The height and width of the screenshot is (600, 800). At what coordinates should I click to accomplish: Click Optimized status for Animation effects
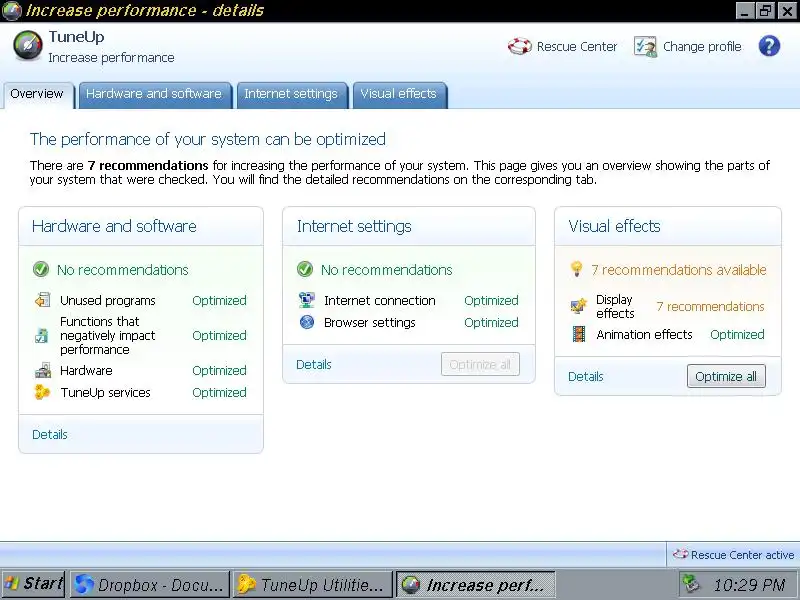click(x=737, y=334)
